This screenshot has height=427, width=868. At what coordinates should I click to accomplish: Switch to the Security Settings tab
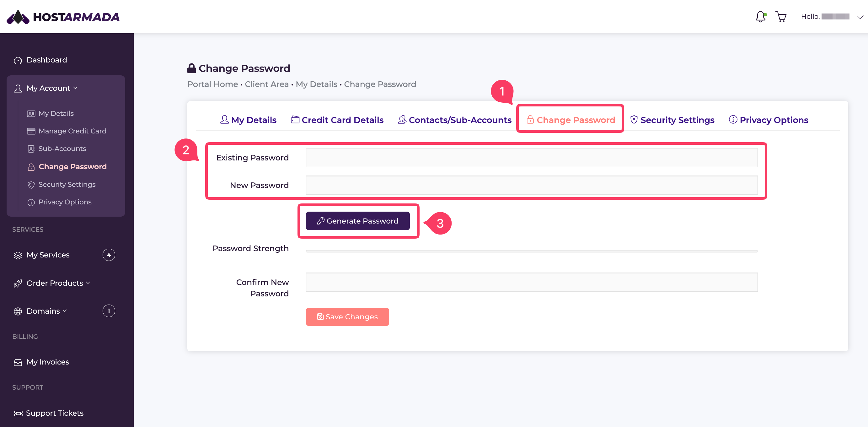(672, 120)
